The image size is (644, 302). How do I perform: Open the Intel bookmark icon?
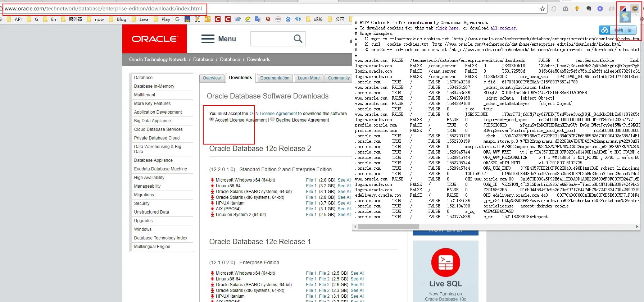point(238,19)
